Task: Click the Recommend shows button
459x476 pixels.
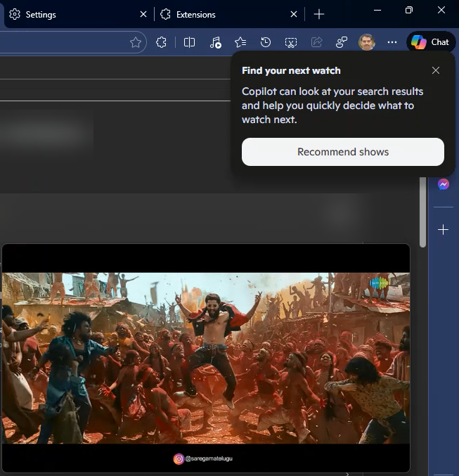Action: click(x=342, y=152)
